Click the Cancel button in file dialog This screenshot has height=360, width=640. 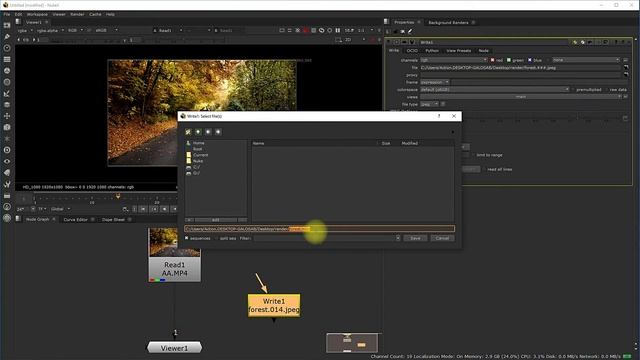[x=442, y=238]
